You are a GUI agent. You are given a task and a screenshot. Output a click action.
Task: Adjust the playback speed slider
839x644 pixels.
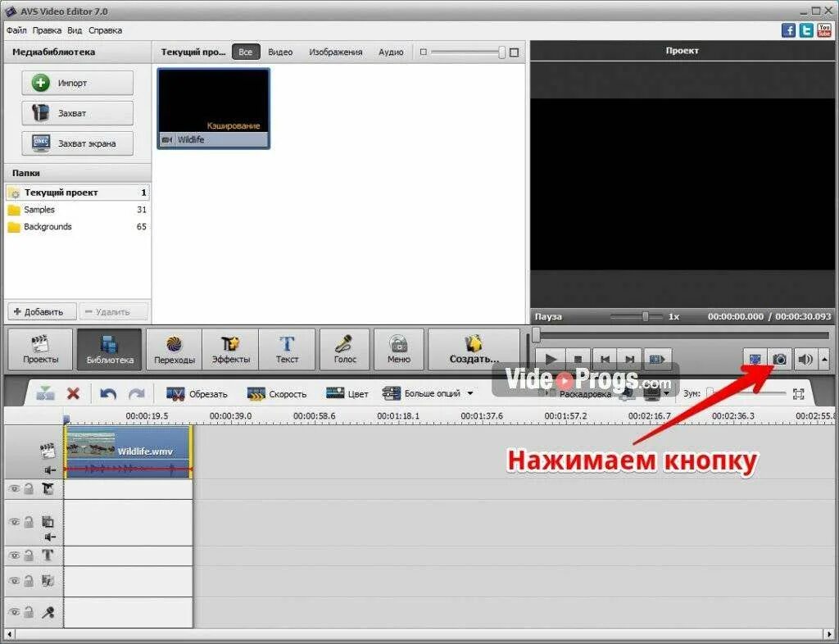pyautogui.click(x=646, y=316)
